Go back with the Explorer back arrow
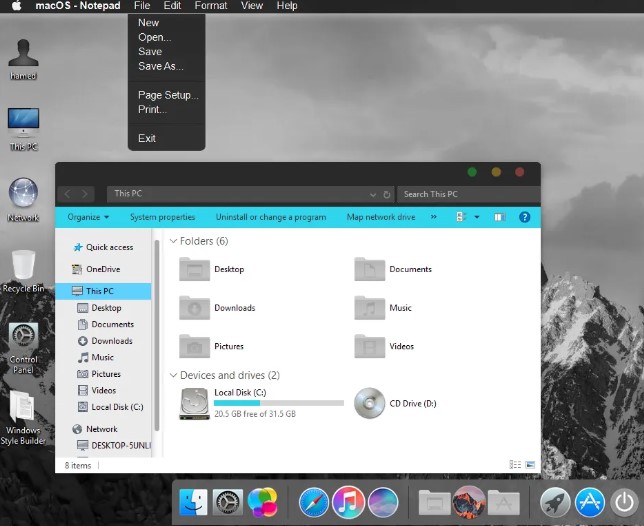 click(x=68, y=194)
